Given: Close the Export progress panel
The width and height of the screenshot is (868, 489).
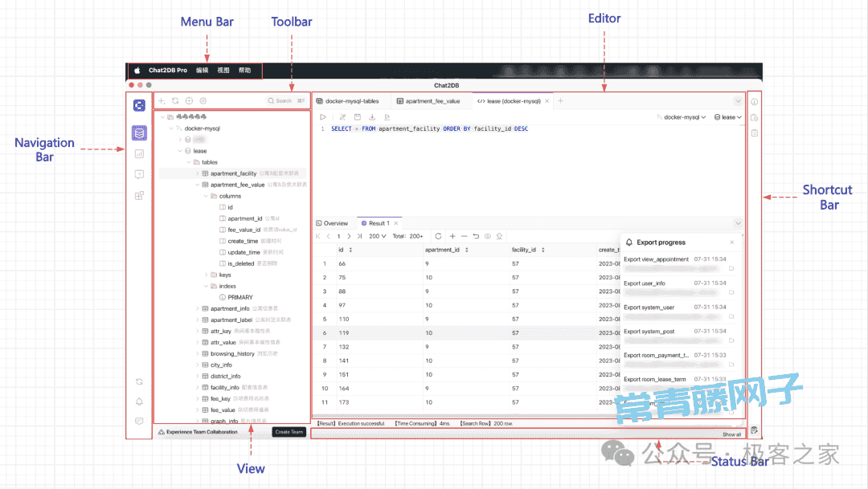Looking at the screenshot, I should 732,242.
